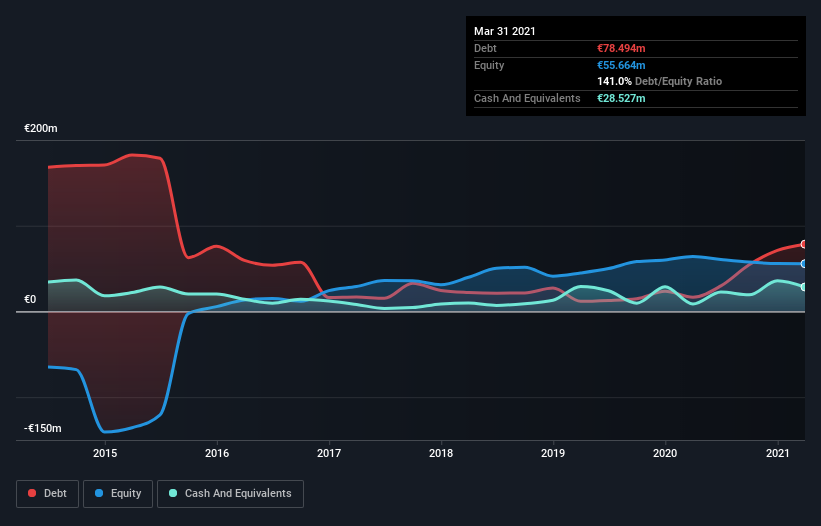
Task: Click the 2016 x-axis label
Action: 217,453
